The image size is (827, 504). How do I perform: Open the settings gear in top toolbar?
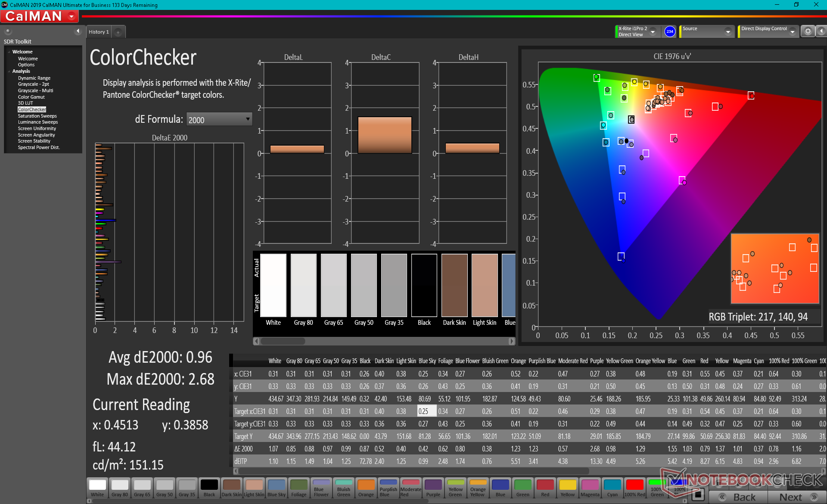click(808, 31)
